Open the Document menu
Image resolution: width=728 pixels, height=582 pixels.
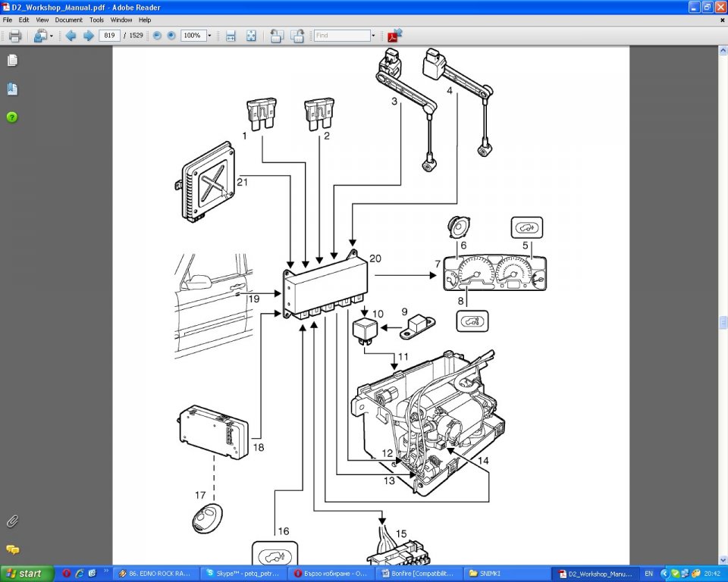(68, 20)
